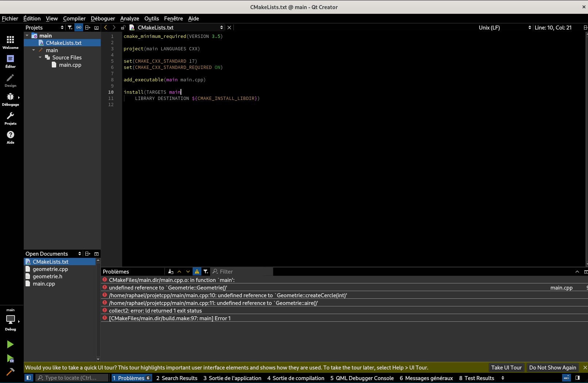Image resolution: width=588 pixels, height=383 pixels.
Task: Clear the Problèmes list with broom icon
Action: click(170, 271)
